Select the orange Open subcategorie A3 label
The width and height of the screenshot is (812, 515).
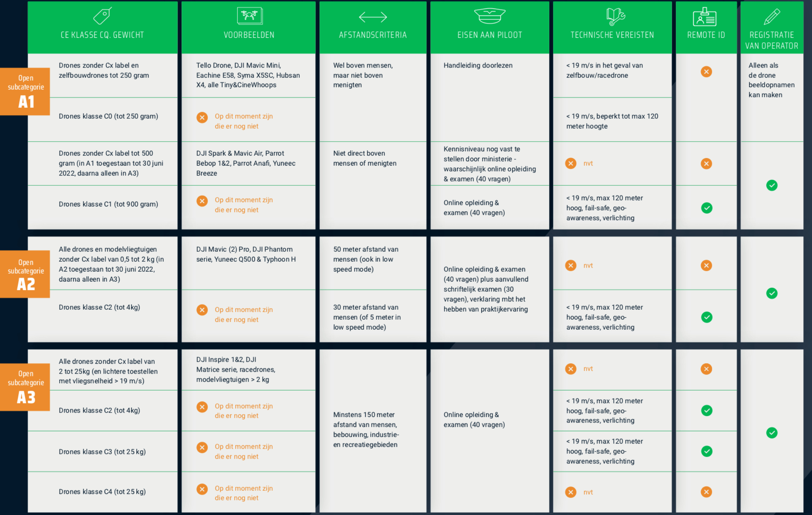pyautogui.click(x=25, y=387)
